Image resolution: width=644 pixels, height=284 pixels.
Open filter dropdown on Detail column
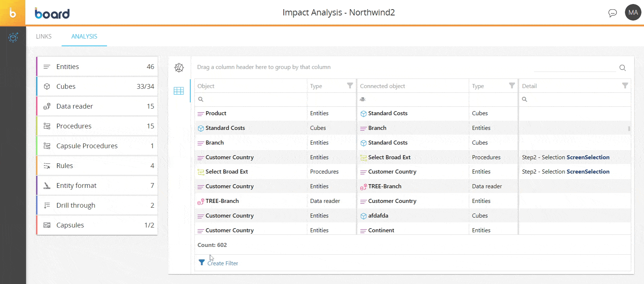pos(625,86)
